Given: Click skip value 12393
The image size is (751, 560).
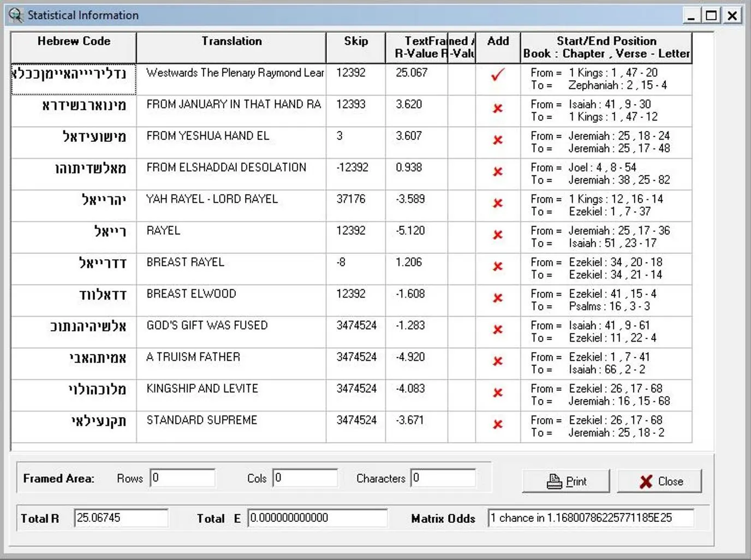Looking at the screenshot, I should (351, 104).
